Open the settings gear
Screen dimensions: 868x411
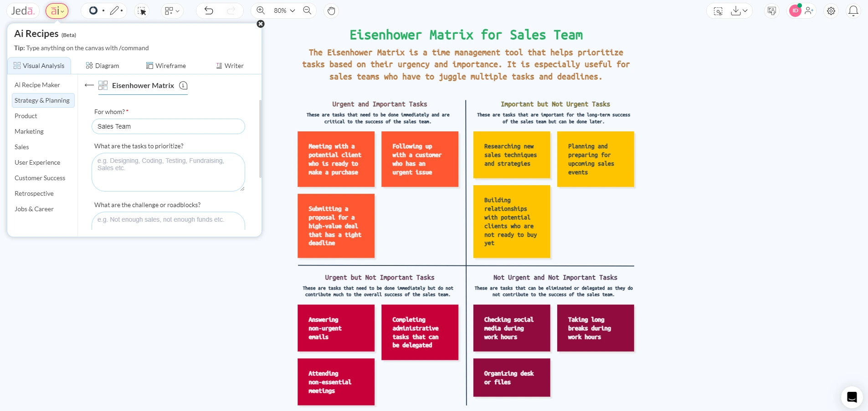click(831, 10)
